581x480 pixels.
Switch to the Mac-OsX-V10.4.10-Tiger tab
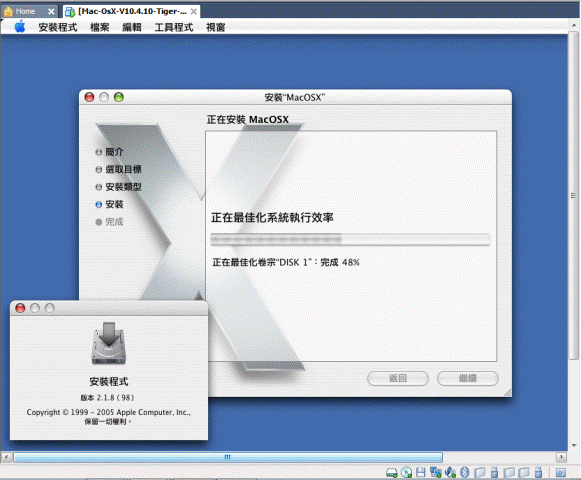pyautogui.click(x=132, y=11)
